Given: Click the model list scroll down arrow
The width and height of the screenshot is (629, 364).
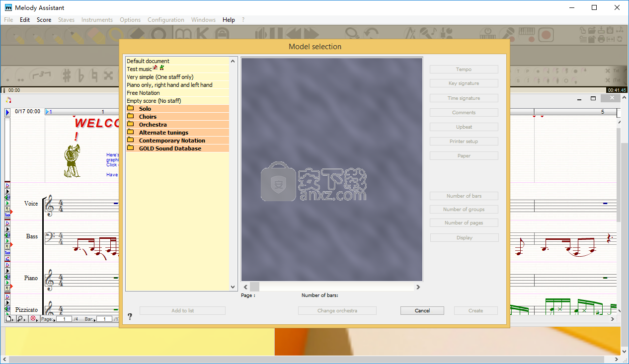Looking at the screenshot, I should click(x=233, y=287).
